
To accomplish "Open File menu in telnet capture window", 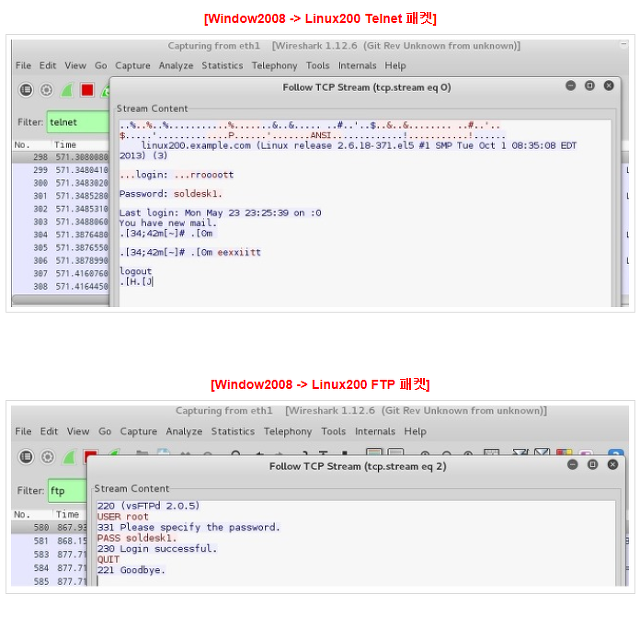I will (23, 66).
